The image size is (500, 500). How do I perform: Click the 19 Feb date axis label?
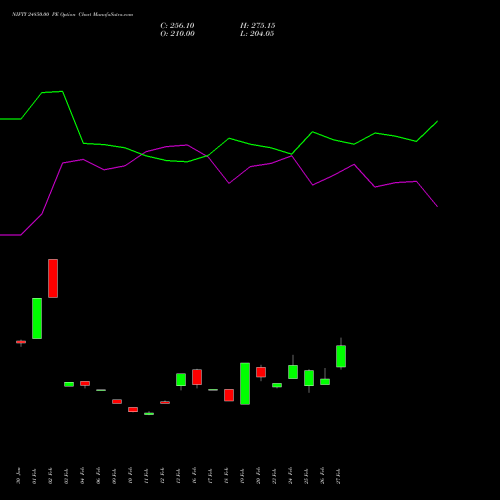click(x=243, y=476)
